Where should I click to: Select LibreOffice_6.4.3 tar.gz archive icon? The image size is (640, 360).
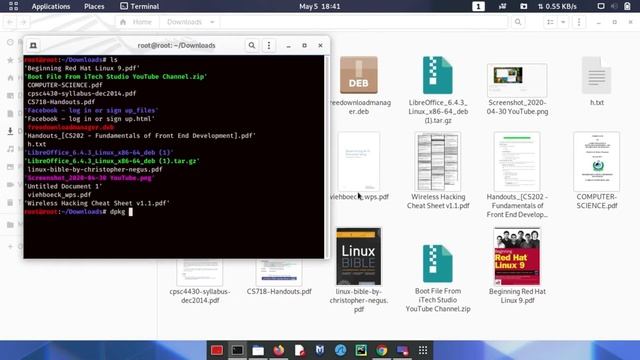[438, 75]
